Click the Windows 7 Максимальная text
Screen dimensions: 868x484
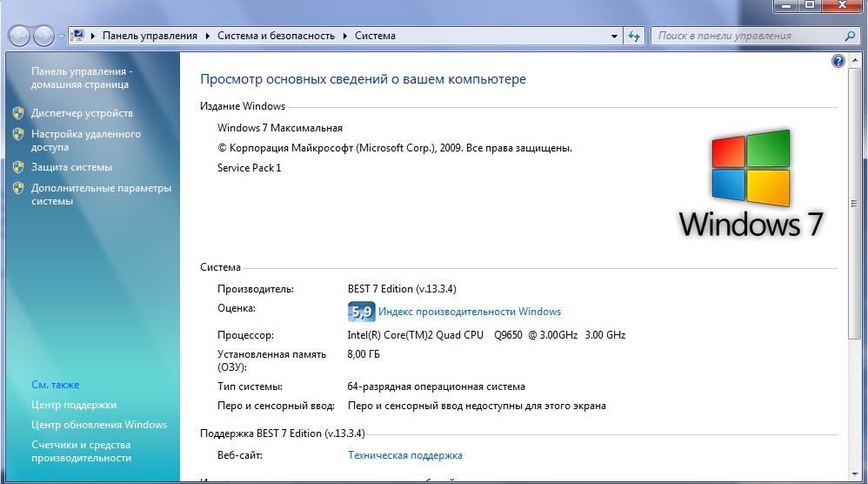[279, 128]
